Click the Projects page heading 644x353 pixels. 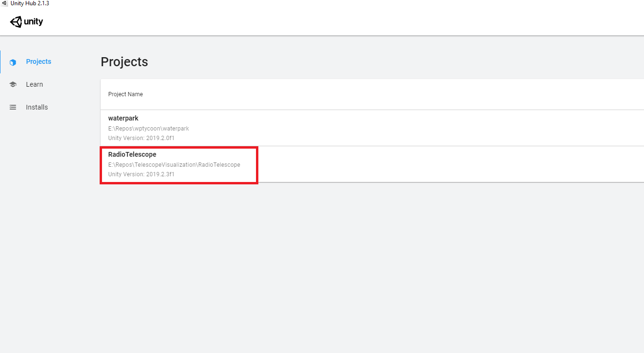pos(124,62)
